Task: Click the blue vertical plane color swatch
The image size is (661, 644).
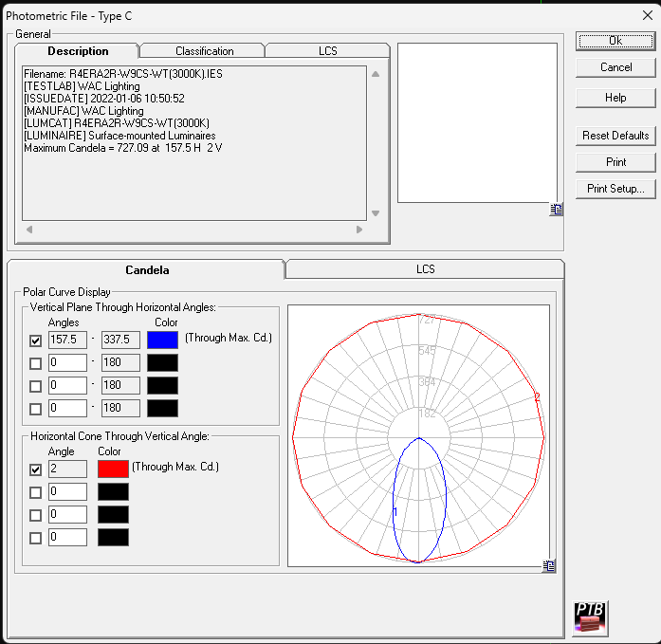Action: click(x=162, y=340)
